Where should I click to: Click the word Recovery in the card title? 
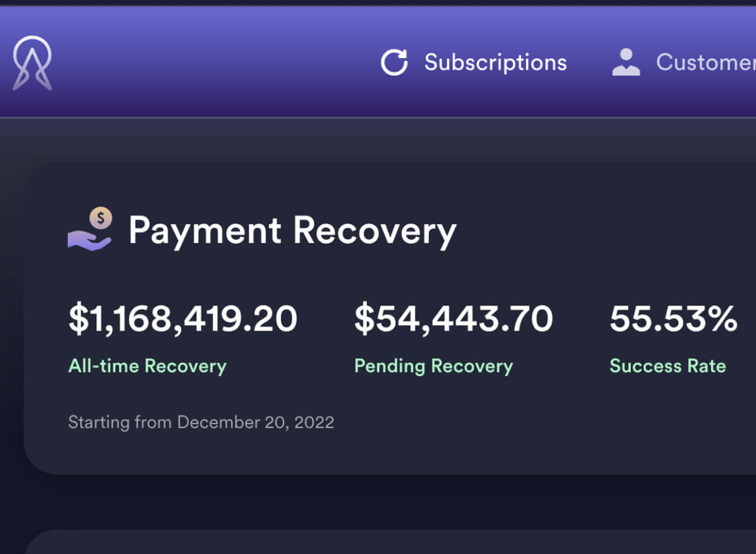pyautogui.click(x=375, y=231)
